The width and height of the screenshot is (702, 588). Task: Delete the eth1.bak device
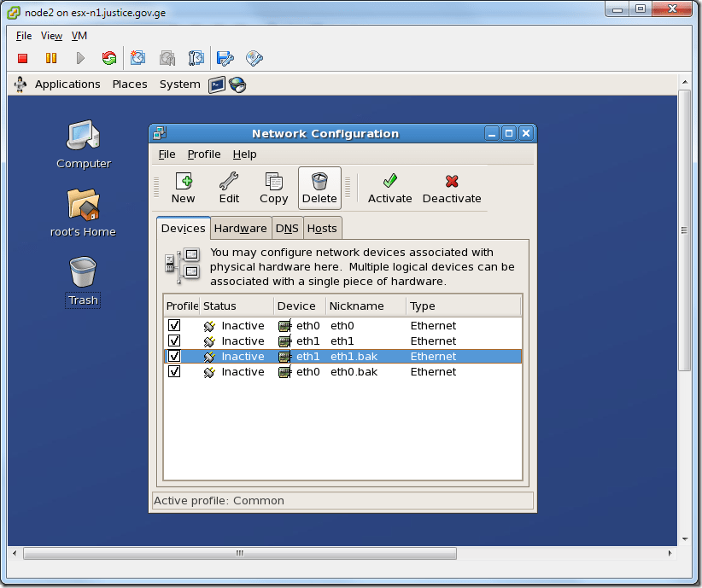coord(319,187)
